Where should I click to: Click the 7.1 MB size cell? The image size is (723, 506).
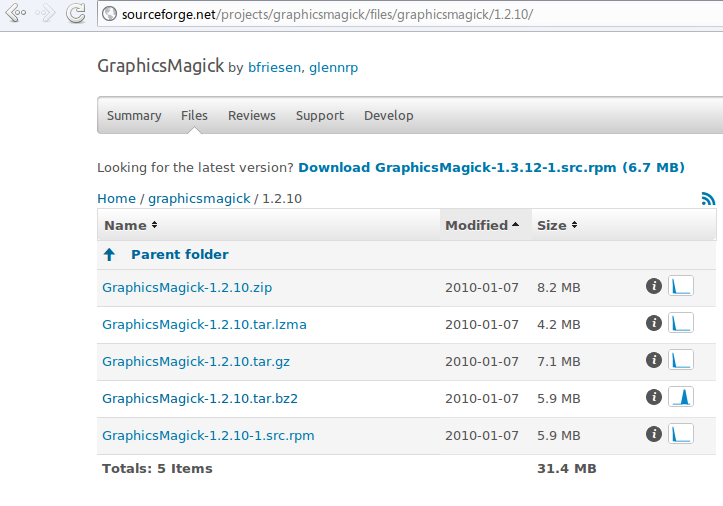click(x=559, y=361)
